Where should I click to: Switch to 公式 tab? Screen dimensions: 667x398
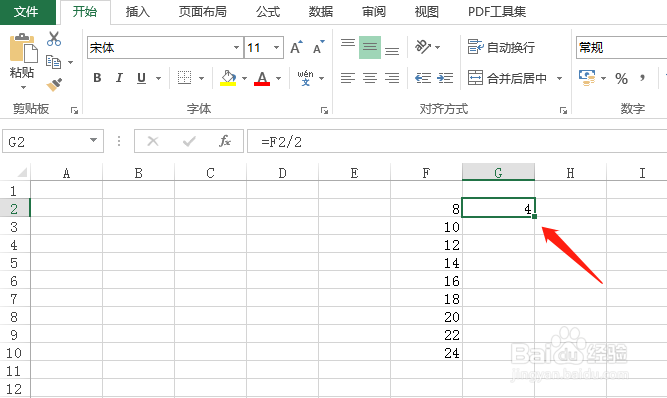click(x=268, y=12)
